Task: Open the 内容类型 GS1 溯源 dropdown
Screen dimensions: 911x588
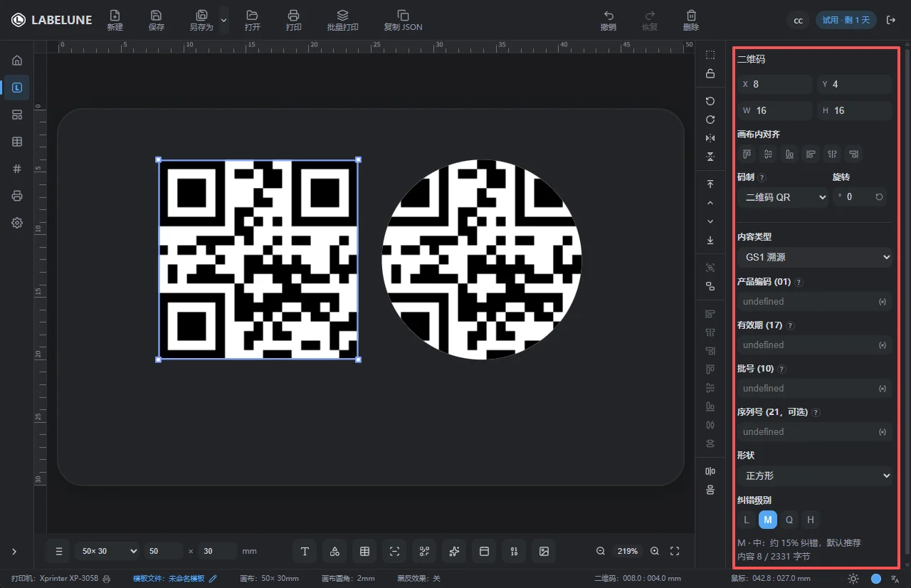Action: [815, 257]
